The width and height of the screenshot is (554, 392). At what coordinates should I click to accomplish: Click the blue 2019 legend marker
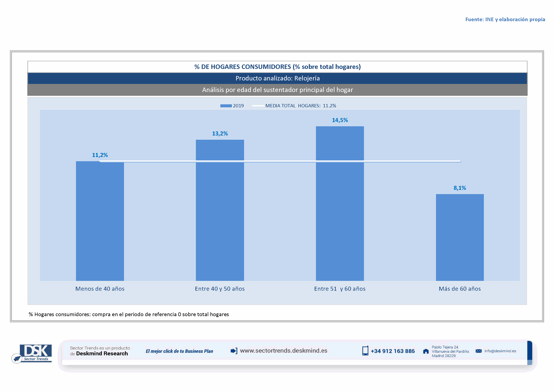pos(226,106)
